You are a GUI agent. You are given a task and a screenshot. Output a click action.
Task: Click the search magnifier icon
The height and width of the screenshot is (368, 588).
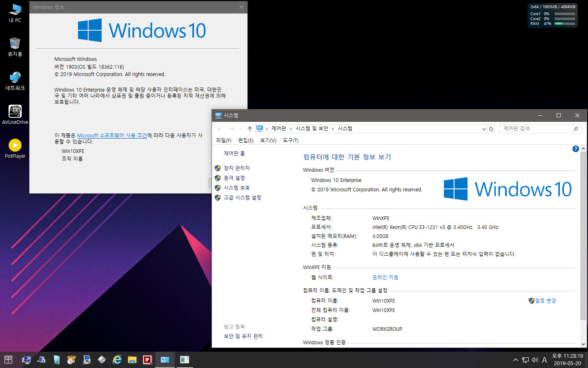click(576, 129)
